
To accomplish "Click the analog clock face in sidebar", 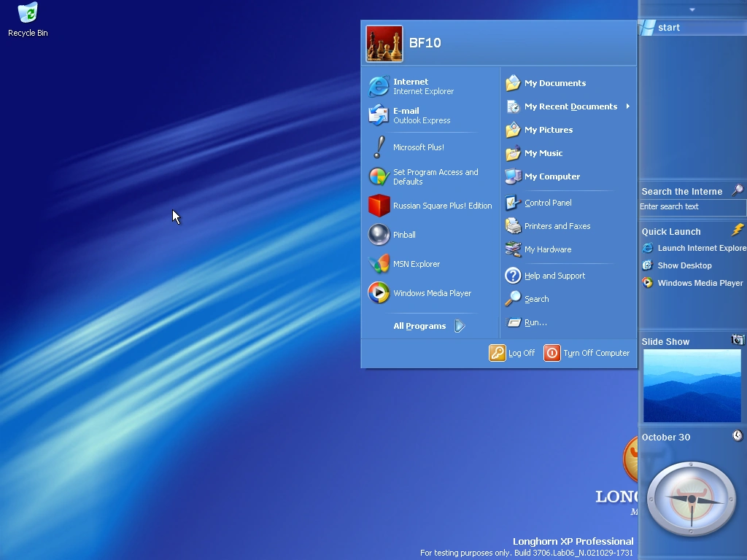I will (692, 499).
